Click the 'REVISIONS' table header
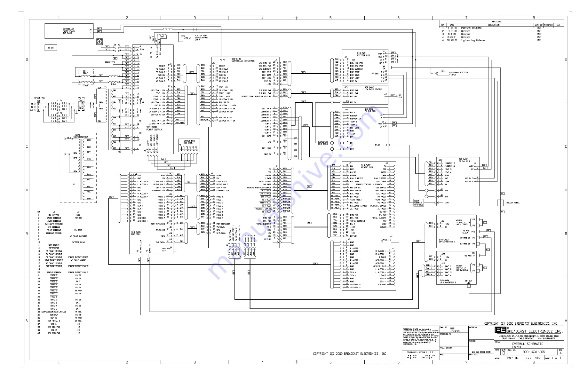 (497, 21)
